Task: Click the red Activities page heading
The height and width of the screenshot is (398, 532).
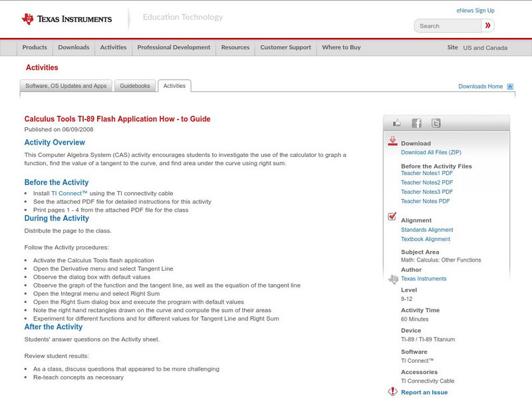Action: (x=42, y=68)
